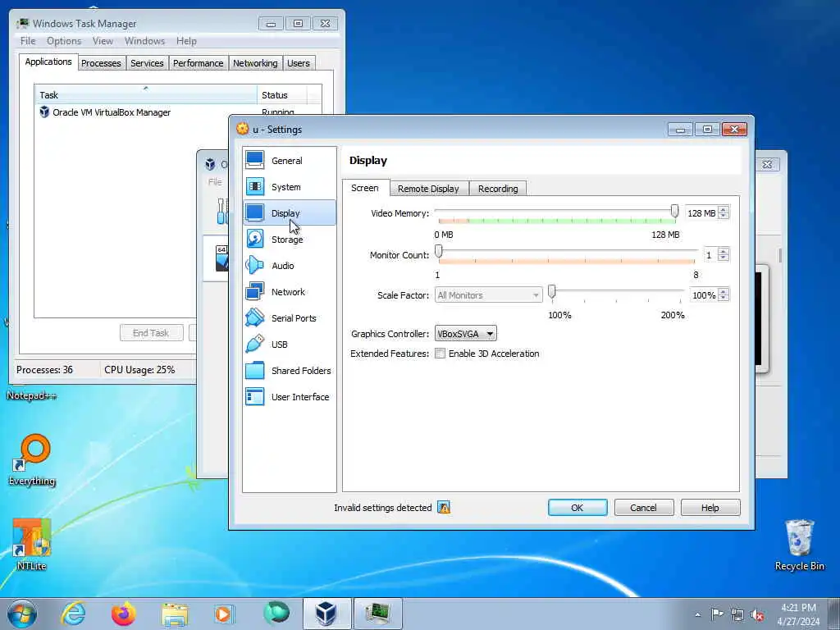840x630 pixels.
Task: Open Task Manager Windows menu
Action: pos(144,41)
